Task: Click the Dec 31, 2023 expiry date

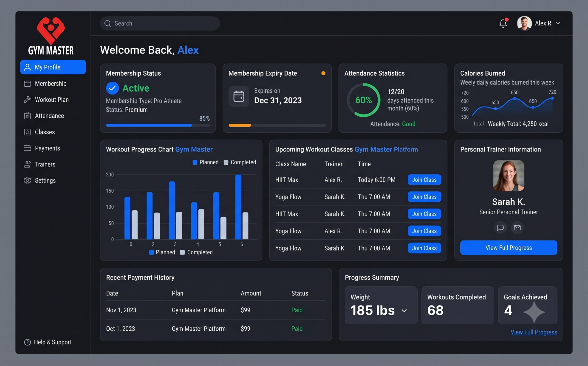Action: [x=278, y=100]
